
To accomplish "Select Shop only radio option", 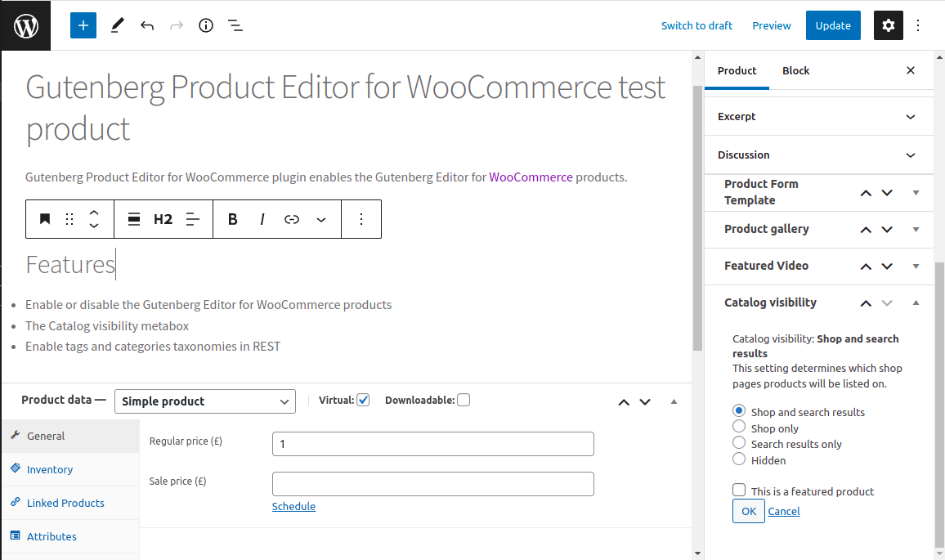I will pos(739,426).
